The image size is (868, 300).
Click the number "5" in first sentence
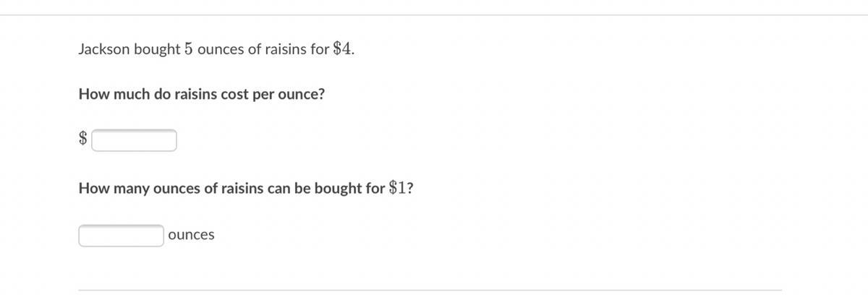coord(188,50)
